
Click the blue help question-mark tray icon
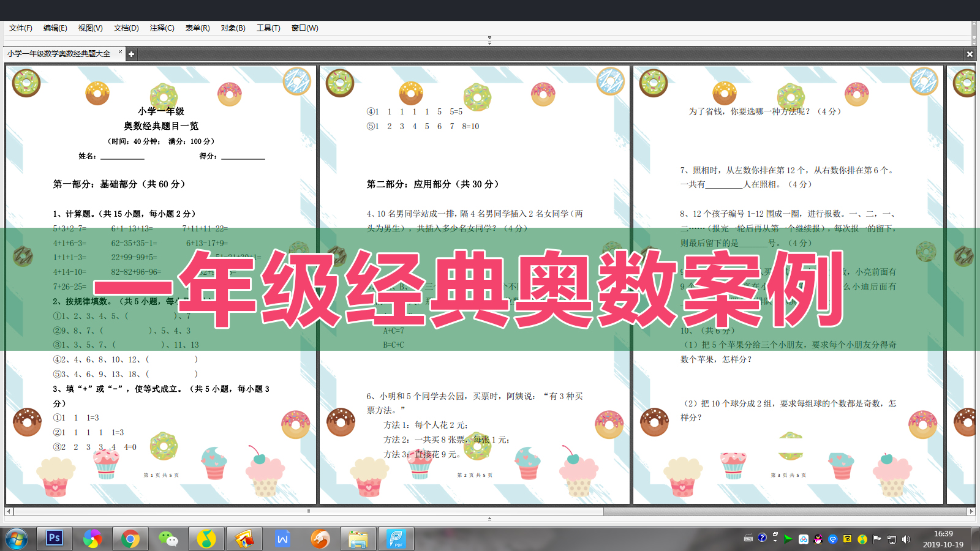pos(762,539)
